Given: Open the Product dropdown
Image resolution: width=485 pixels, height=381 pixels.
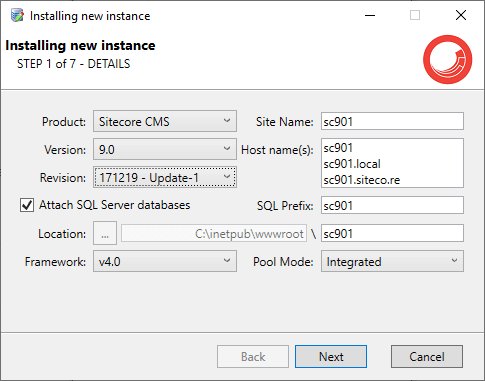Looking at the screenshot, I should click(165, 121).
